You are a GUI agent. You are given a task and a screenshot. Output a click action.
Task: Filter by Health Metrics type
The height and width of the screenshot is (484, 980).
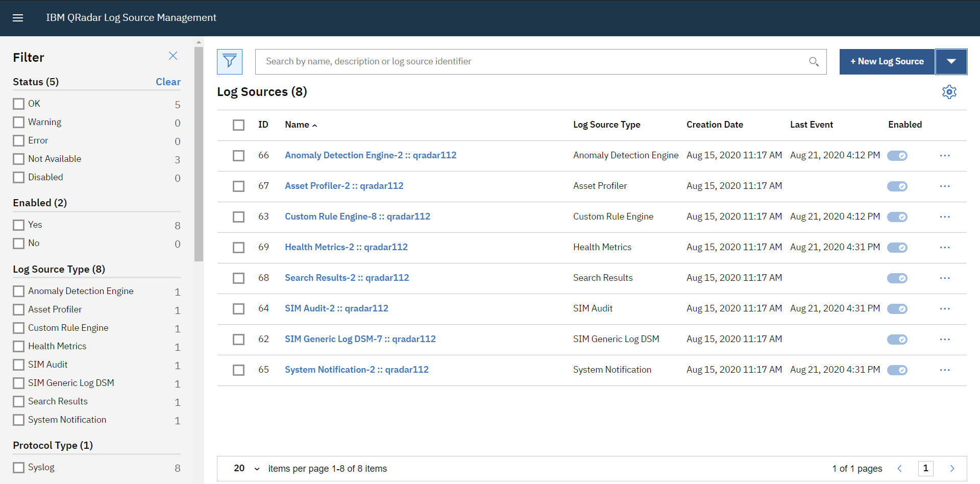point(19,346)
